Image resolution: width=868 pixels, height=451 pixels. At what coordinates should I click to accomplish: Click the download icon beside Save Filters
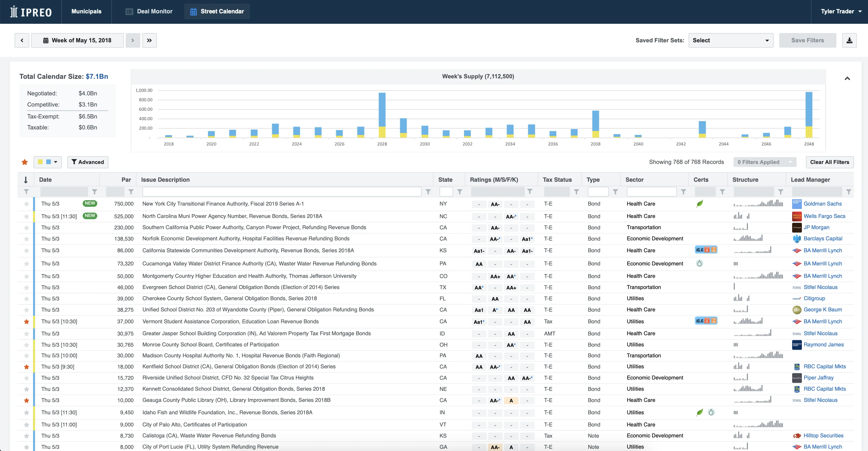pyautogui.click(x=849, y=40)
